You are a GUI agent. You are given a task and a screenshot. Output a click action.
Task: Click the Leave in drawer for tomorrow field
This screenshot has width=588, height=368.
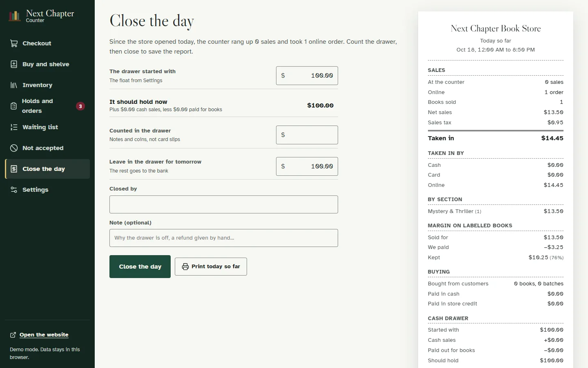coord(307,166)
